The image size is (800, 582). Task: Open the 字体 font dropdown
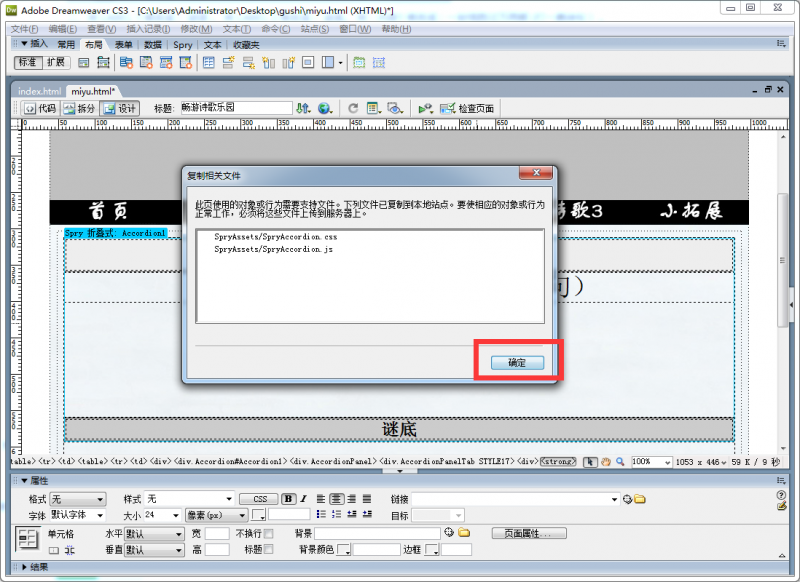point(78,515)
